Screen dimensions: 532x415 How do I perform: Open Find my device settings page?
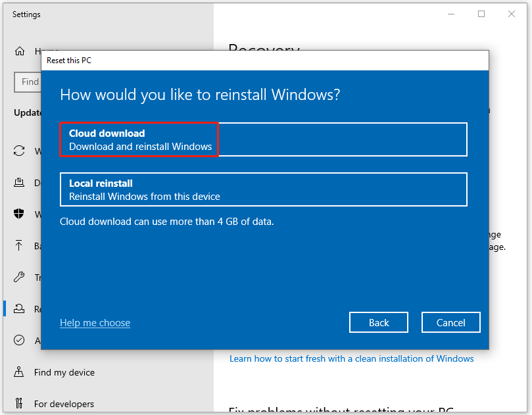coord(64,372)
